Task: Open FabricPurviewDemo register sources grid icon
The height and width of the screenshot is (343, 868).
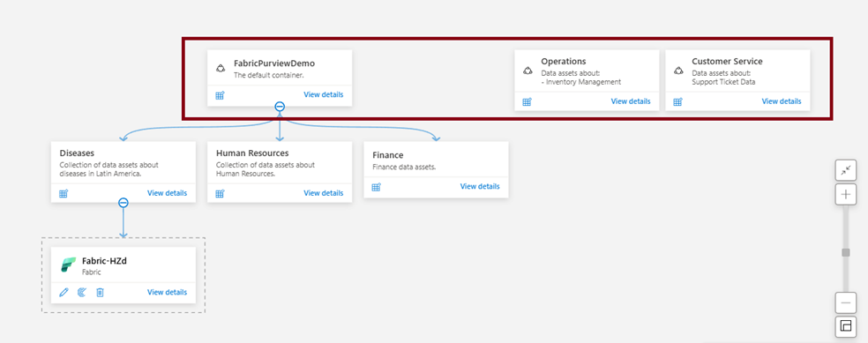Action: click(220, 95)
